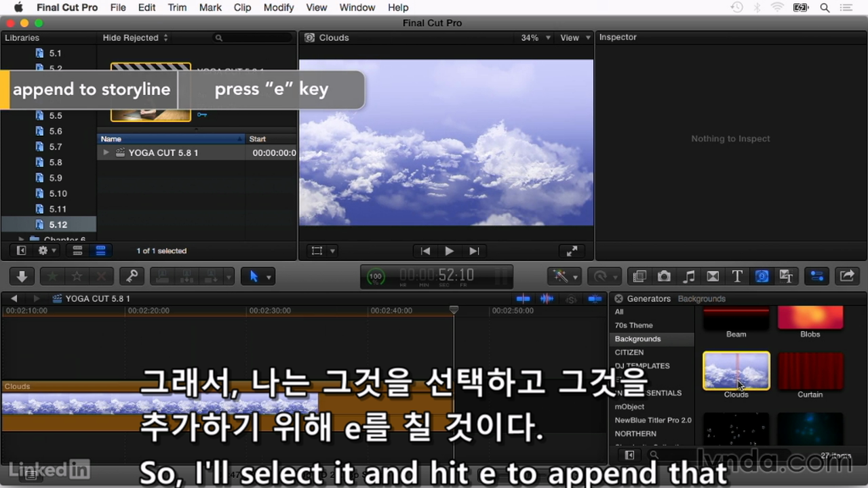
Task: Click the Clouds generator thumbnail
Action: point(736,371)
